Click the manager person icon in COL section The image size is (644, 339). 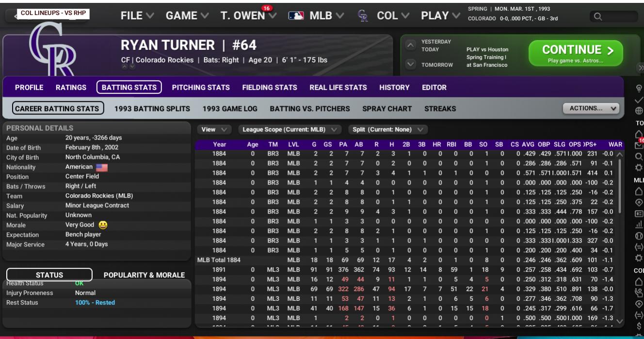coord(639,293)
